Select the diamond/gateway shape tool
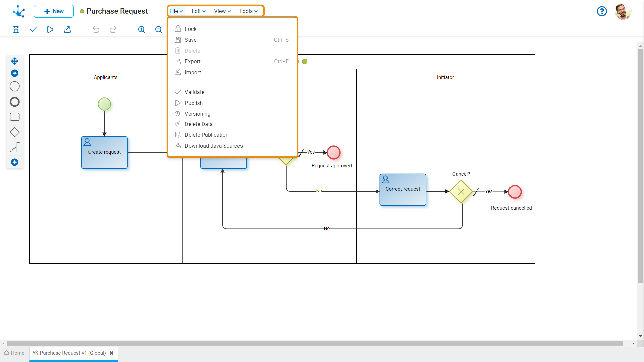The image size is (644, 362). 14,132
